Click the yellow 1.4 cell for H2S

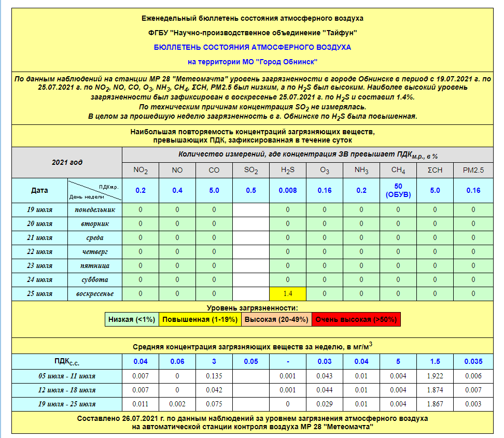288,293
